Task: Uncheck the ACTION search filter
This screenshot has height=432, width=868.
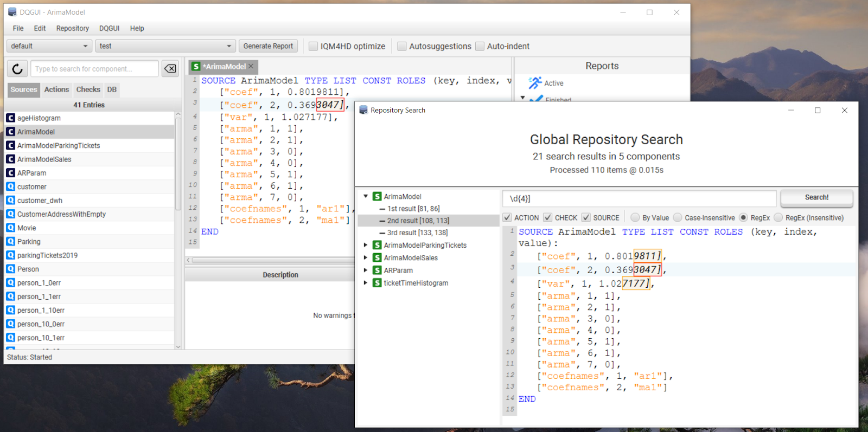Action: (507, 218)
